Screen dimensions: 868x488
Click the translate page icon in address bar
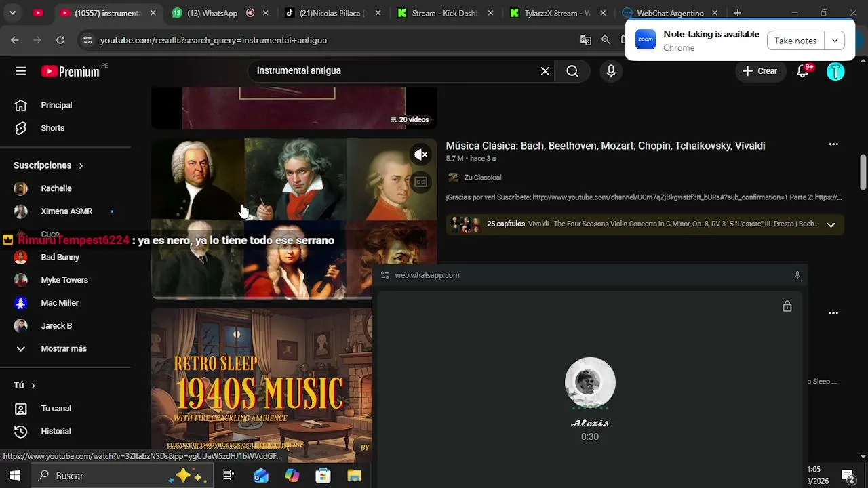pos(586,40)
